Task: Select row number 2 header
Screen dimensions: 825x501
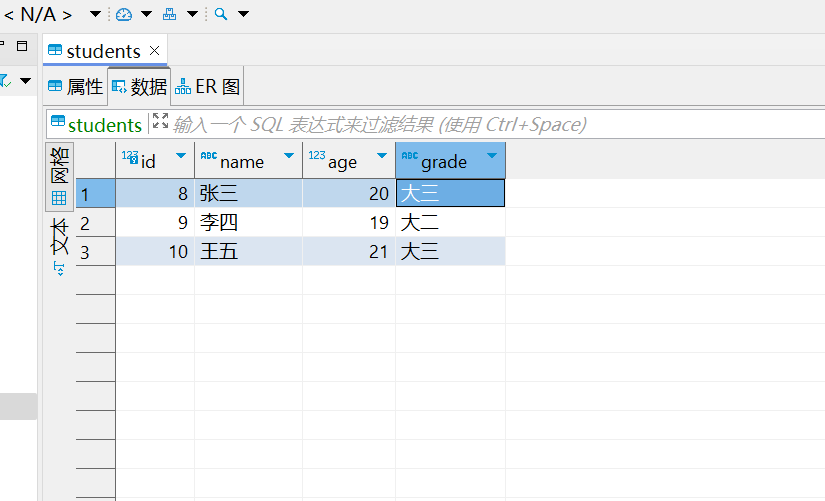Action: (95, 223)
